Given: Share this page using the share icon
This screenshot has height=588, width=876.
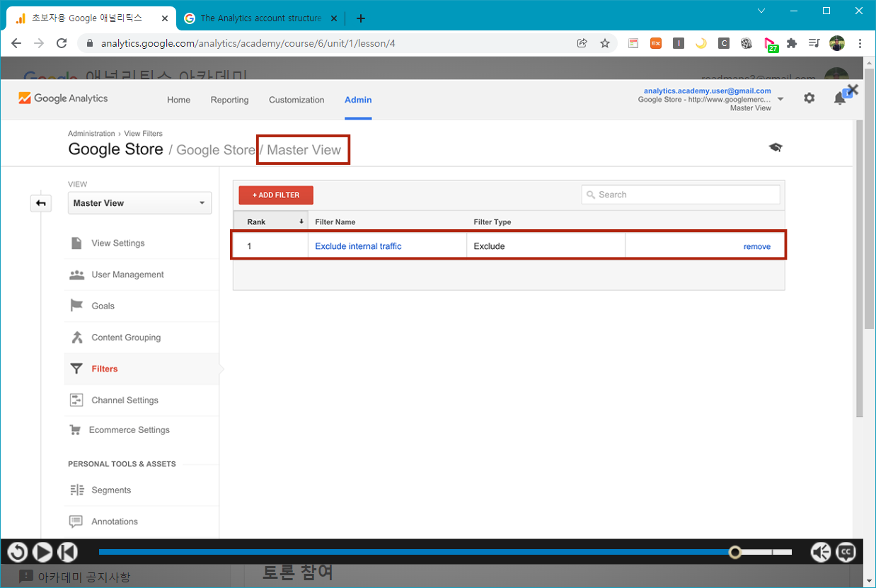Looking at the screenshot, I should point(582,43).
